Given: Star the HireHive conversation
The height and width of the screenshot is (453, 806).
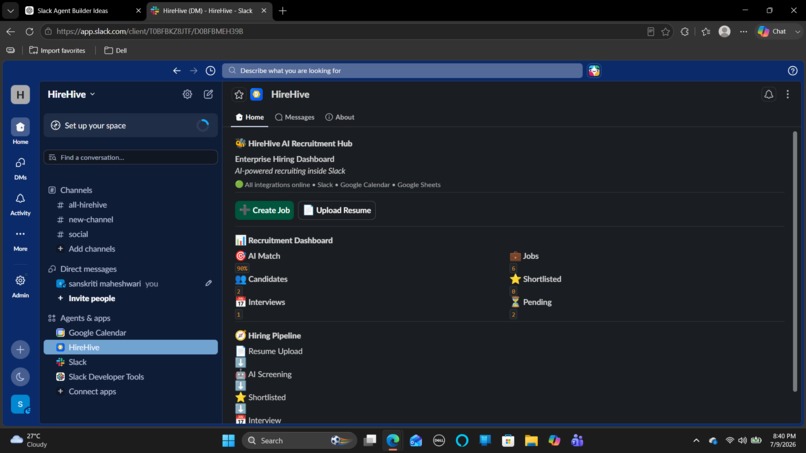Looking at the screenshot, I should pyautogui.click(x=239, y=94).
